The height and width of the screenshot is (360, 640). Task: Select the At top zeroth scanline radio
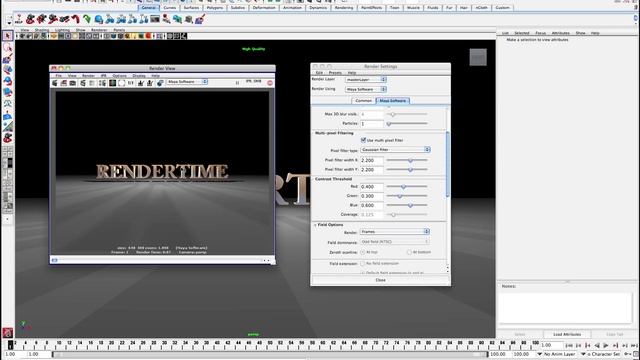point(363,252)
